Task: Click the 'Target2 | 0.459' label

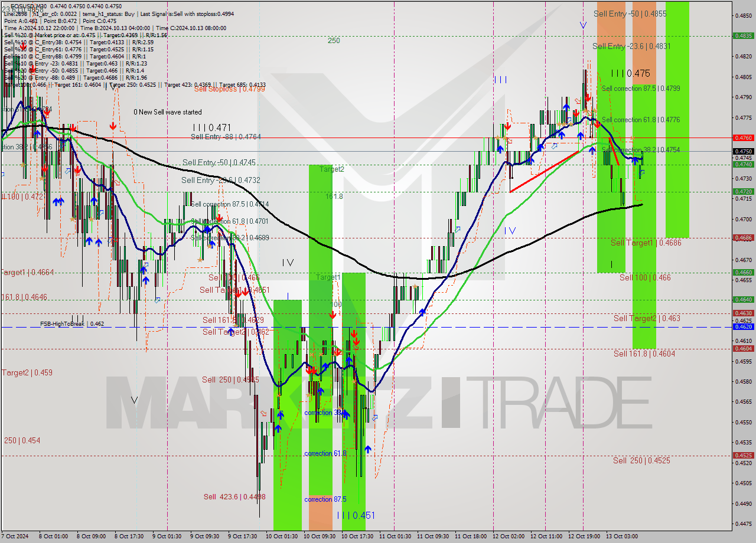Action: coord(27,373)
